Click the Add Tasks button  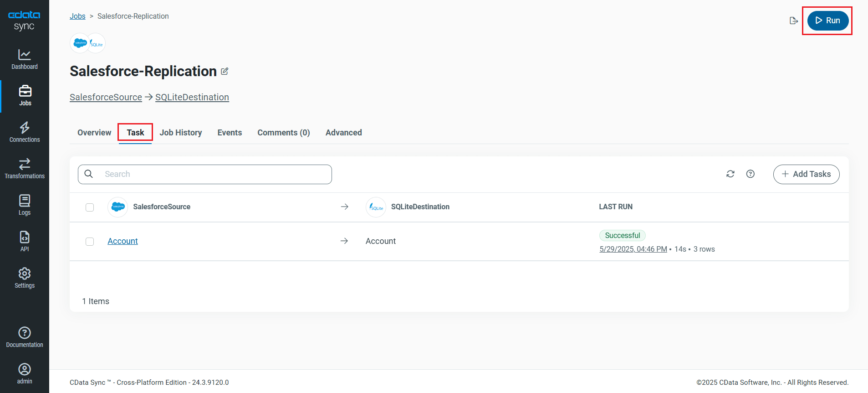tap(806, 174)
